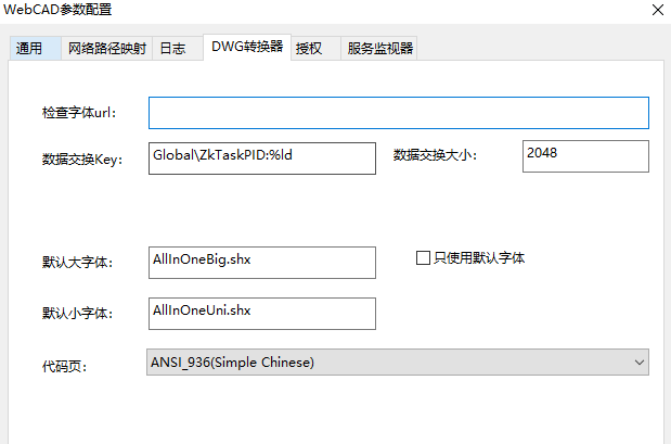Select the DWG转换器 tab
Screen dimensions: 672x444
[247, 47]
